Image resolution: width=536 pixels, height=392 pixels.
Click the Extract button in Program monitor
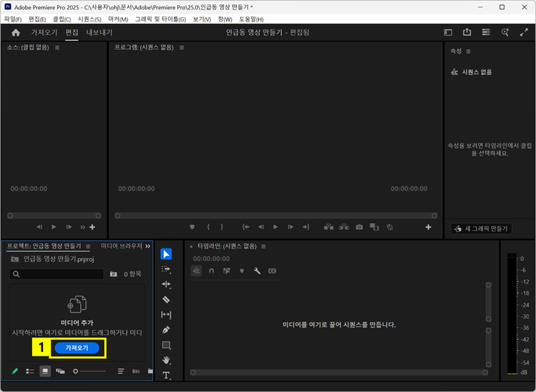[344, 227]
